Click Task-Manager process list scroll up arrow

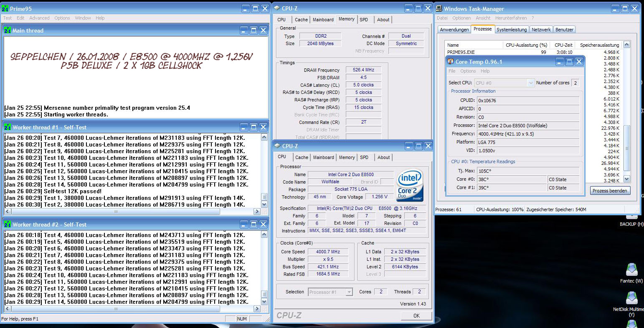[626, 44]
